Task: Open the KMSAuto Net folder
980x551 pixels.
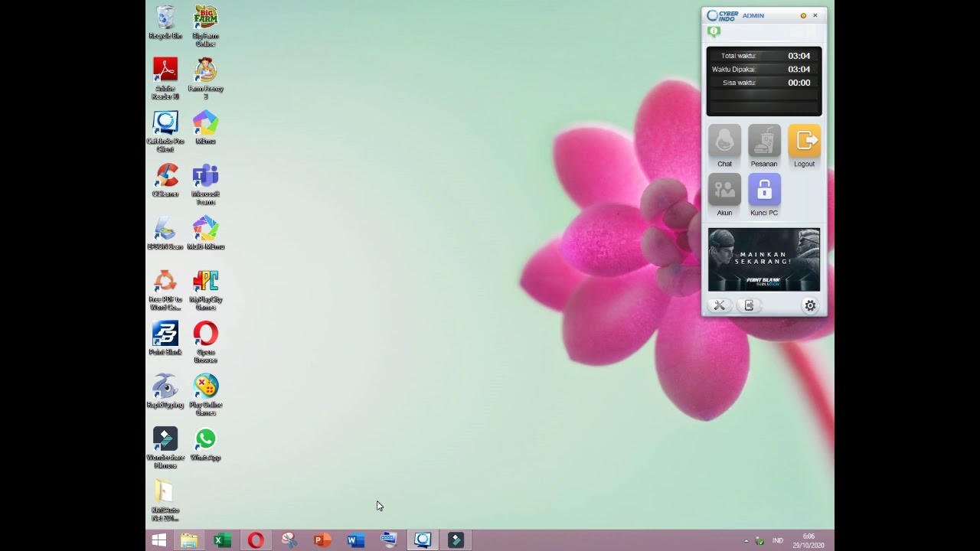Action: [x=165, y=500]
